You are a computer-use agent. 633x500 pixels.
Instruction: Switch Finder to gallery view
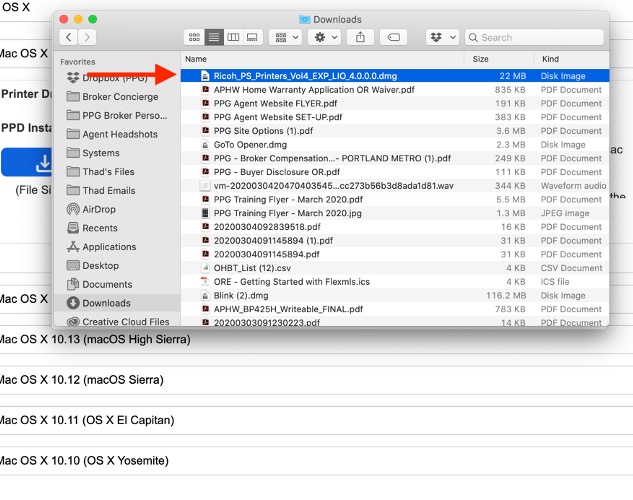click(253, 37)
